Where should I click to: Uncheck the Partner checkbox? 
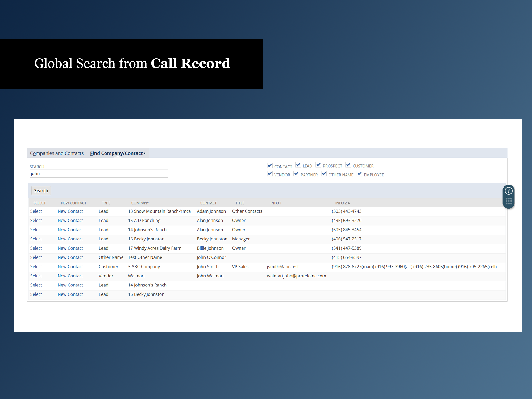pos(296,174)
